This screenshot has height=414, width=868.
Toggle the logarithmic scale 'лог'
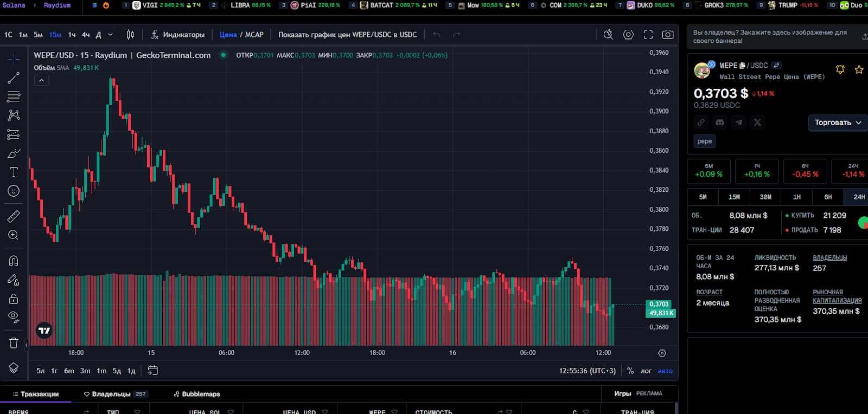tap(646, 371)
